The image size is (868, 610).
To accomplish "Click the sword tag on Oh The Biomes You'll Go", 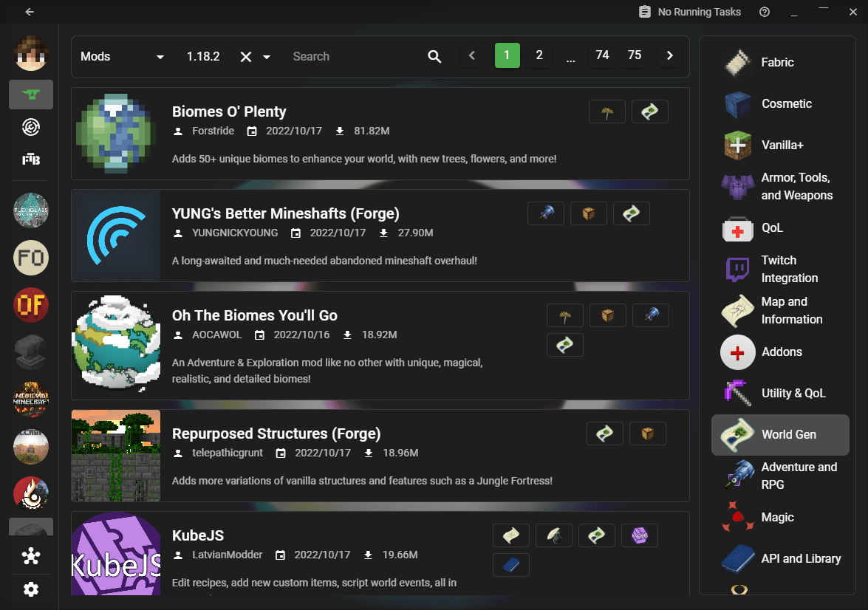I will (651, 315).
